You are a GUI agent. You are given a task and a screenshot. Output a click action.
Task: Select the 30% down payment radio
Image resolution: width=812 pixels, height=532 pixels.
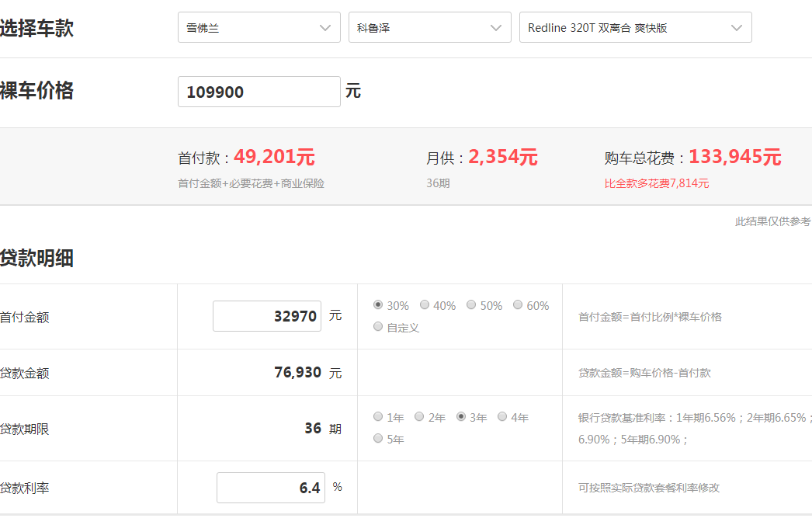pyautogui.click(x=378, y=304)
